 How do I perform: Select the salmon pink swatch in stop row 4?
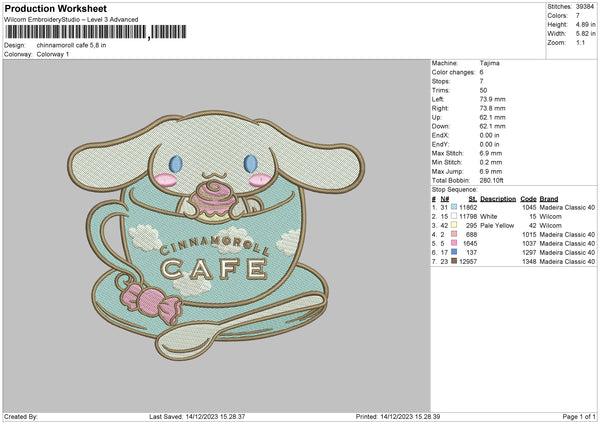454,234
